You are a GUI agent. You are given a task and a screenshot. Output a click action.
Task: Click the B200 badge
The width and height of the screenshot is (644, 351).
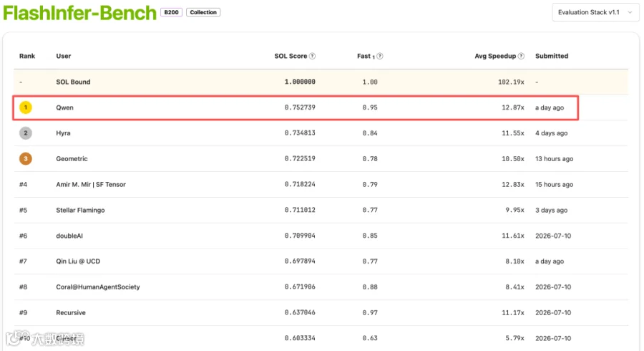pyautogui.click(x=171, y=12)
